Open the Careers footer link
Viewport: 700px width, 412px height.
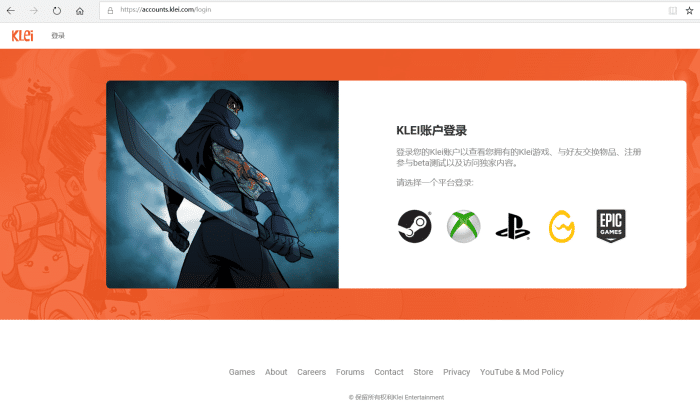point(312,372)
